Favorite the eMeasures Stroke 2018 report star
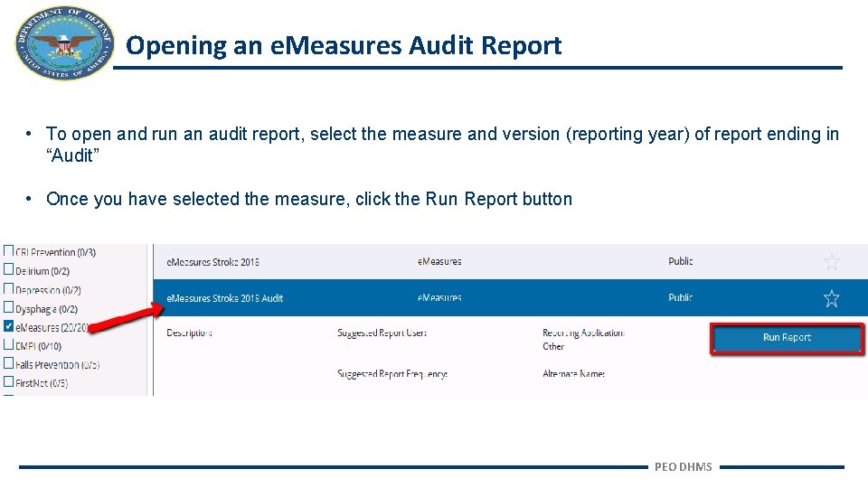868x488 pixels. [x=832, y=262]
